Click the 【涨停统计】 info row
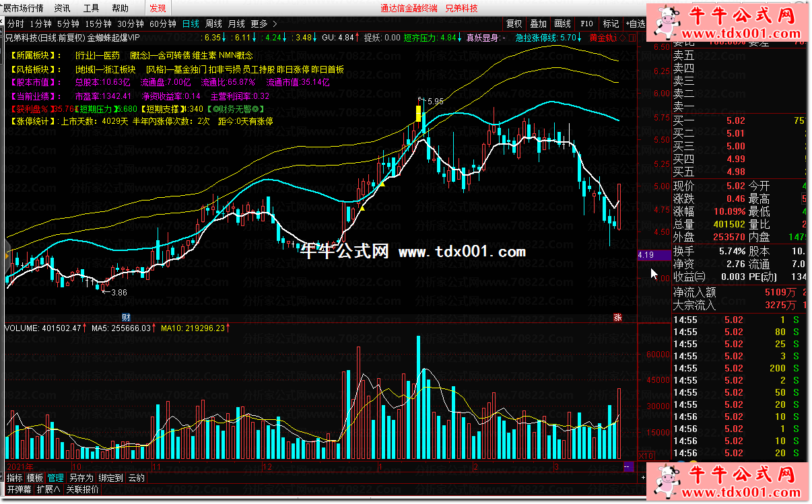Viewport: 812px width, 504px height. (141, 122)
